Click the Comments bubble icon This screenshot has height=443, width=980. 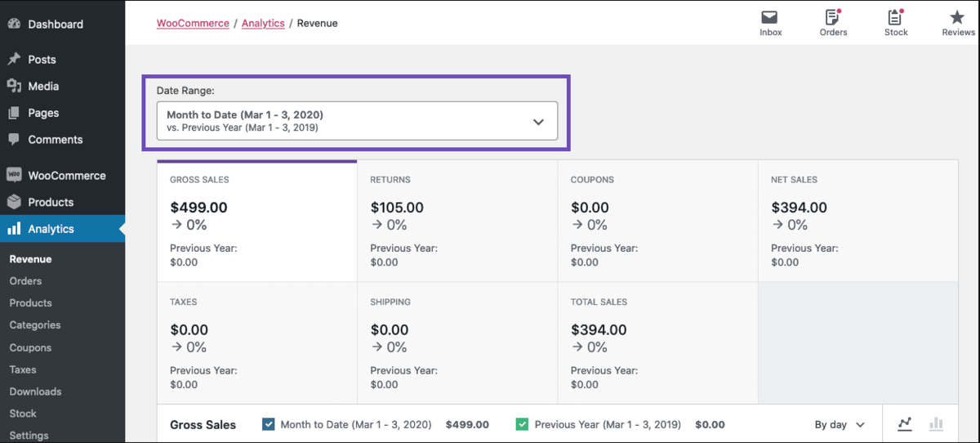coord(14,140)
